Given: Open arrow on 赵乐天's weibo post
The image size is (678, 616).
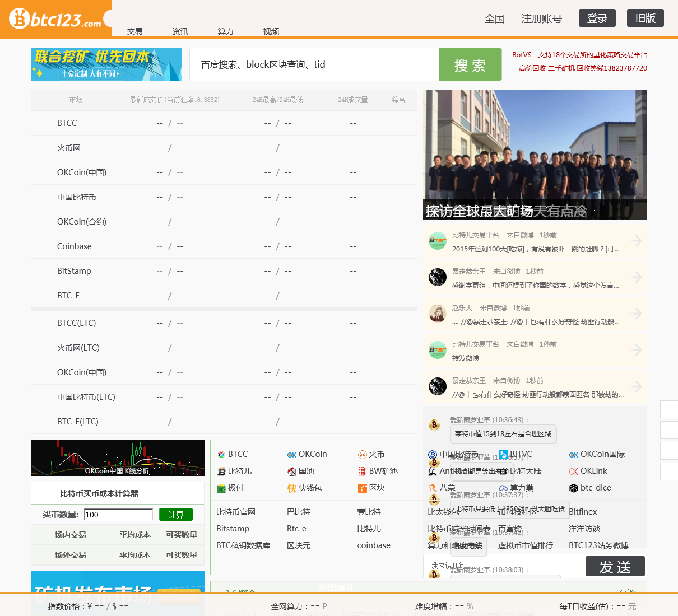Looking at the screenshot, I should (636, 314).
